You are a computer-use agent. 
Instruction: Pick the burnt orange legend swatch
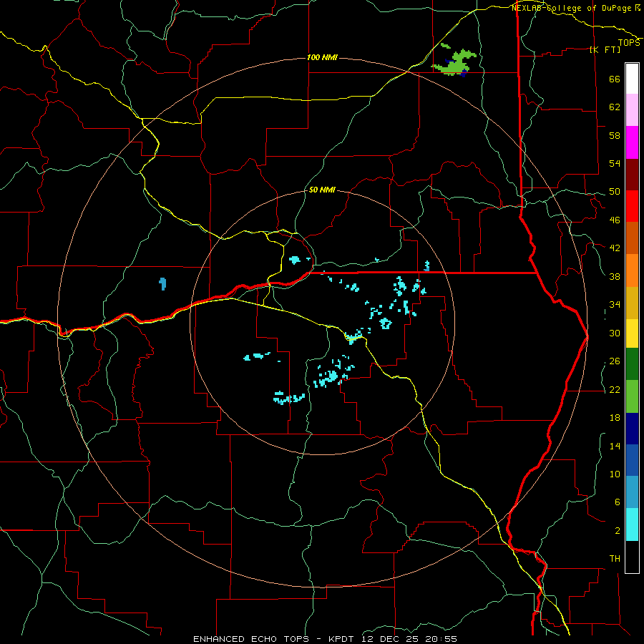click(x=632, y=238)
